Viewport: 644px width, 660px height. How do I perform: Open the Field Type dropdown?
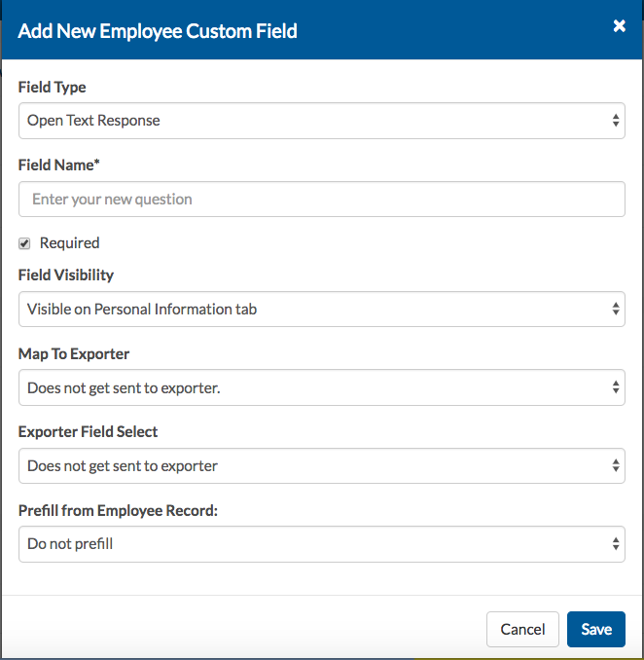(x=322, y=121)
